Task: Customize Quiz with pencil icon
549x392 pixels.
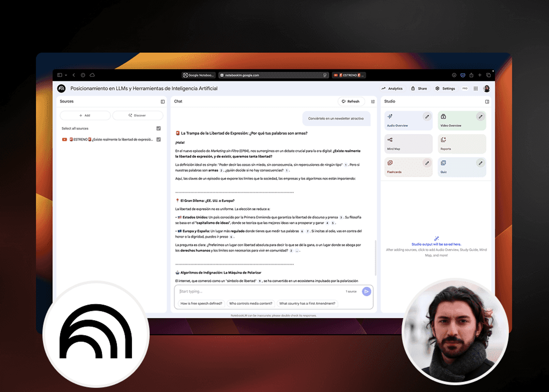Action: [x=481, y=163]
